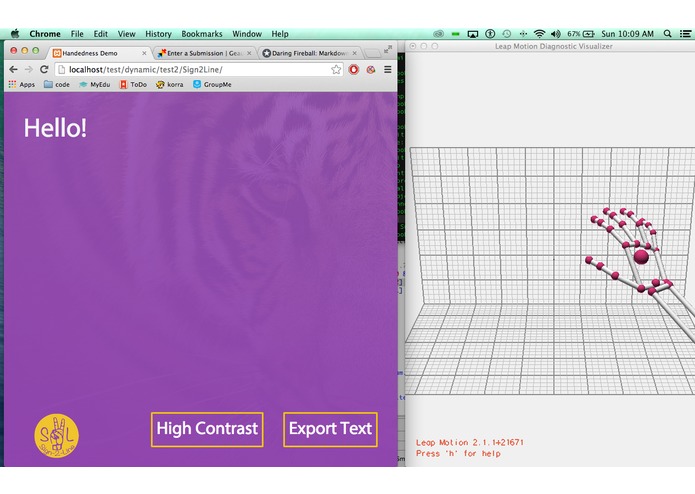Open the GroupMe bookmark
Viewport: 695px width, 494px height.
coord(212,84)
